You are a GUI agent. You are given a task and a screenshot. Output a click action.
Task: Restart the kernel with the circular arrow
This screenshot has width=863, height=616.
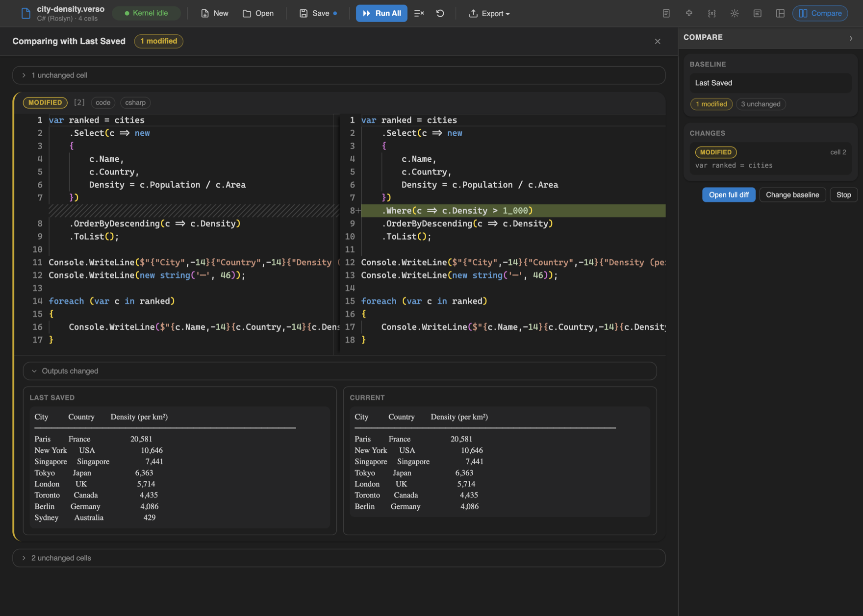(440, 13)
